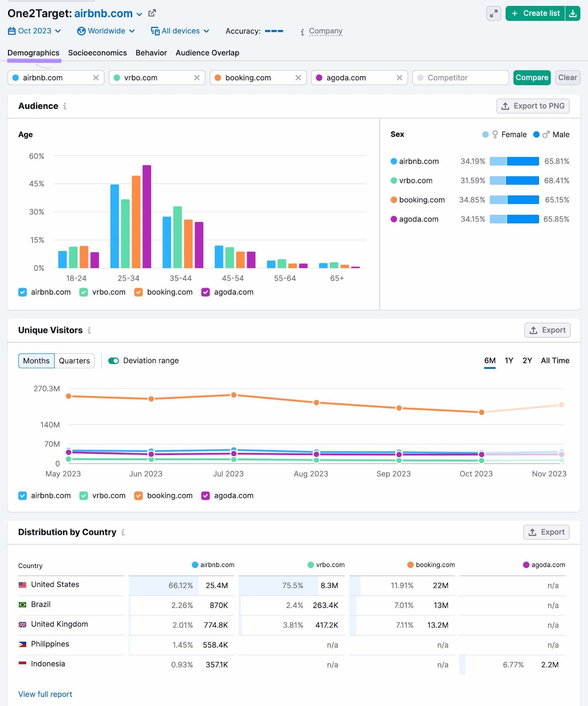Click the expand fullscreen icon

(494, 14)
